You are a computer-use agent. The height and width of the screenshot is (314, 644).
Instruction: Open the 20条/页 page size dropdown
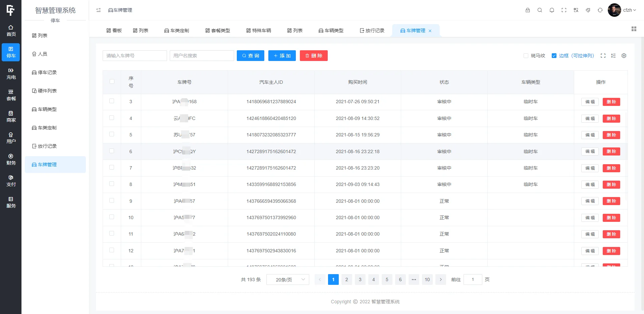pyautogui.click(x=287, y=279)
